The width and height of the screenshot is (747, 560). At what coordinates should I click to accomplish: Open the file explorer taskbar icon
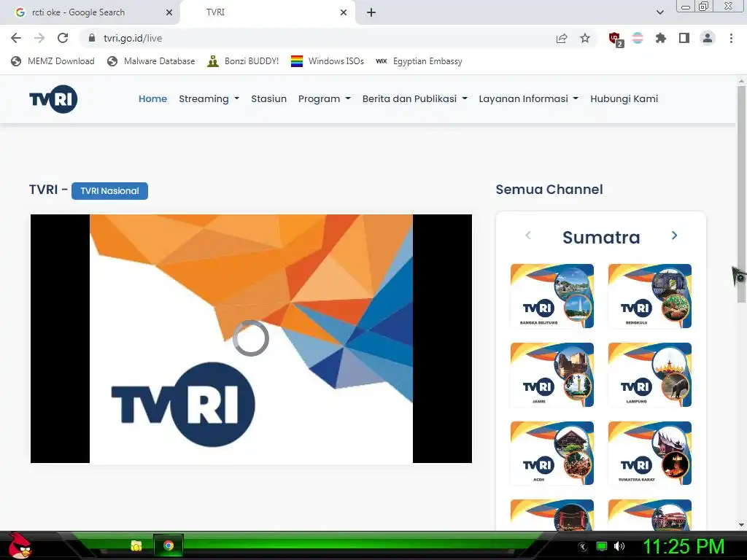pos(136,545)
